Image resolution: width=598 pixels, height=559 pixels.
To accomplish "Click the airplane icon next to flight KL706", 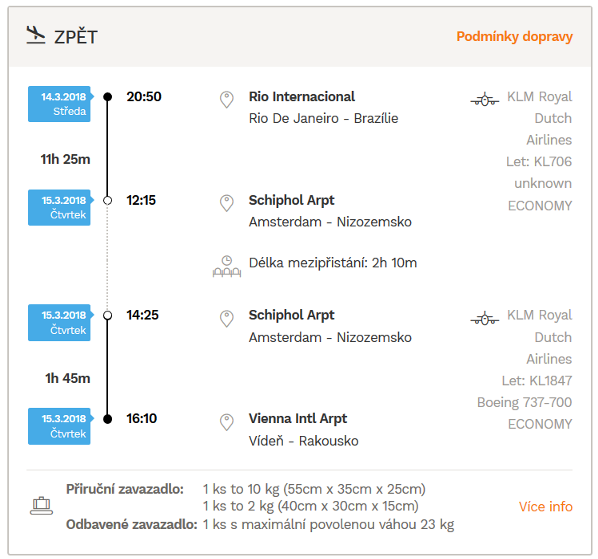I will pos(485,100).
